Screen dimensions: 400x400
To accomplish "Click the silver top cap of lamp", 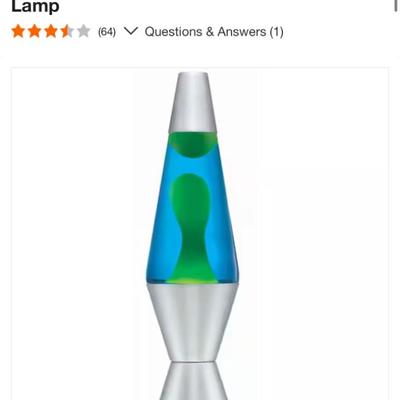I will click(x=192, y=102).
